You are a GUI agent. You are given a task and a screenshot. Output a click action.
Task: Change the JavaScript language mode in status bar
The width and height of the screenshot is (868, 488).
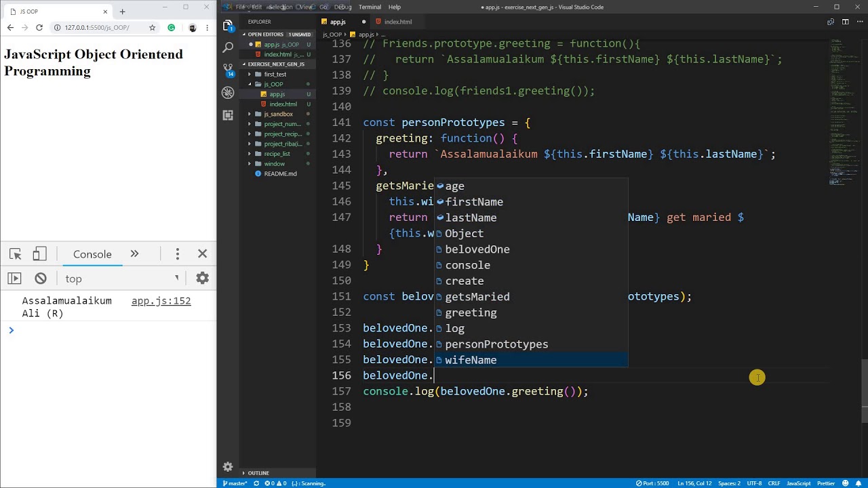coord(798,483)
